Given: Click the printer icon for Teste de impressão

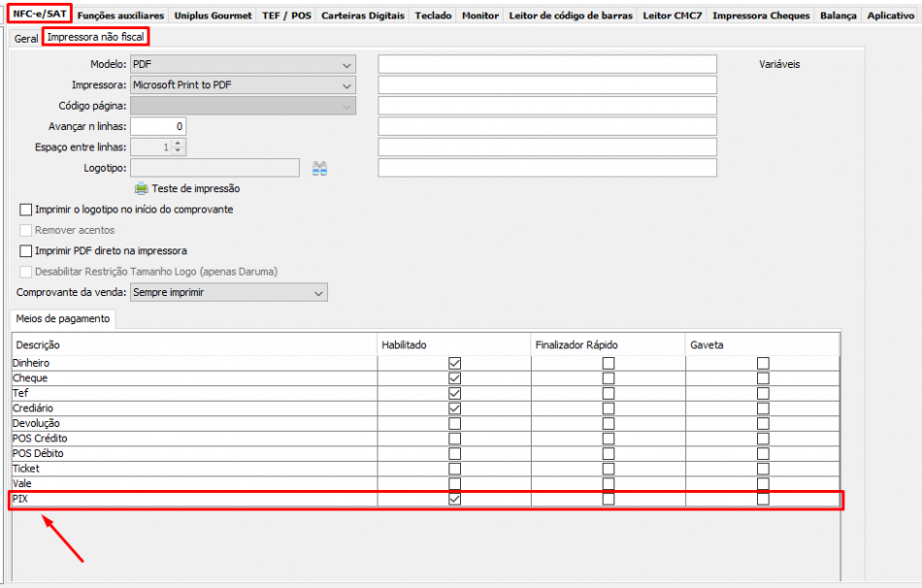Looking at the screenshot, I should click(x=141, y=189).
